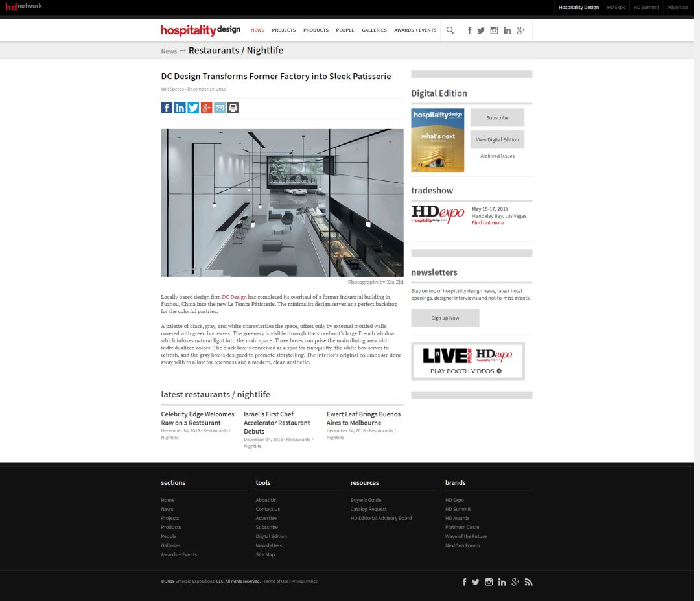
Task: Follow the DC Design red link
Action: click(234, 297)
